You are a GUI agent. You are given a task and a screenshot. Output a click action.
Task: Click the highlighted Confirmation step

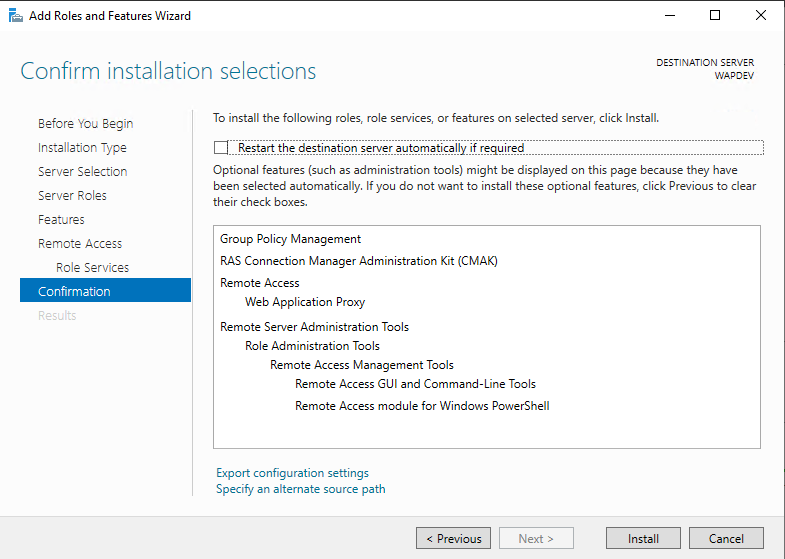tap(105, 290)
